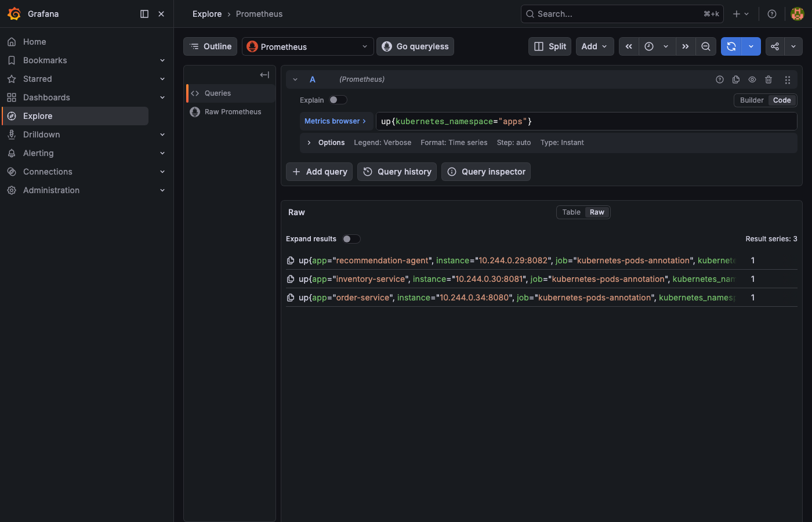This screenshot has width=812, height=522.
Task: Open time range dropdown arrow
Action: pyautogui.click(x=666, y=46)
